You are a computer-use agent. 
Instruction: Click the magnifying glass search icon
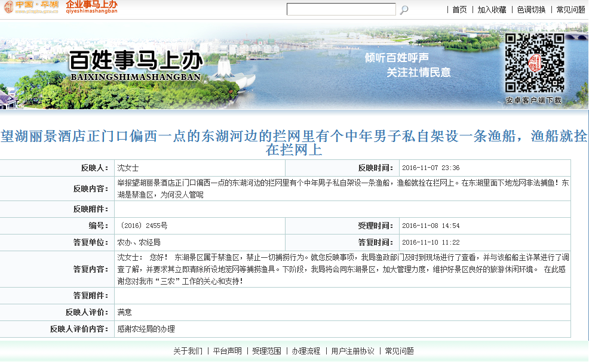click(x=403, y=9)
